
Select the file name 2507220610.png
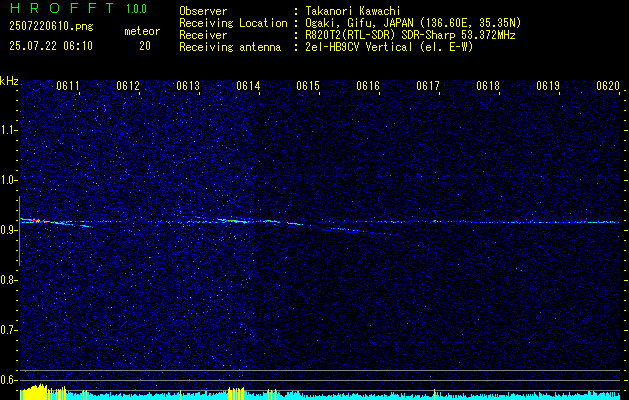click(x=51, y=26)
